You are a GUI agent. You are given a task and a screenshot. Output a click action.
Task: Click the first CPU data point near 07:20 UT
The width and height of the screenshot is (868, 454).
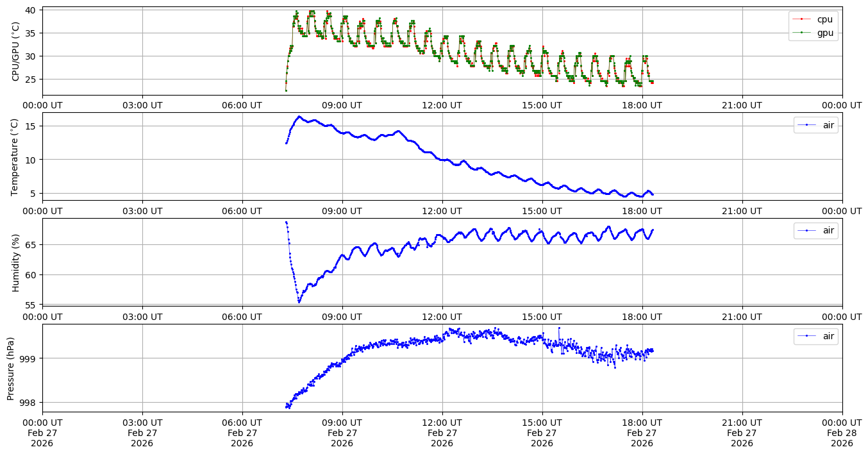tap(286, 89)
